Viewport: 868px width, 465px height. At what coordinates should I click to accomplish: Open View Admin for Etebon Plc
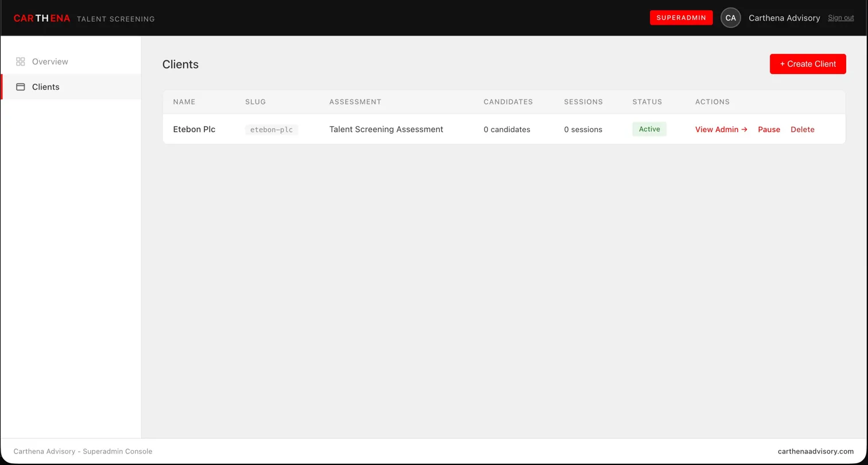[x=721, y=129]
